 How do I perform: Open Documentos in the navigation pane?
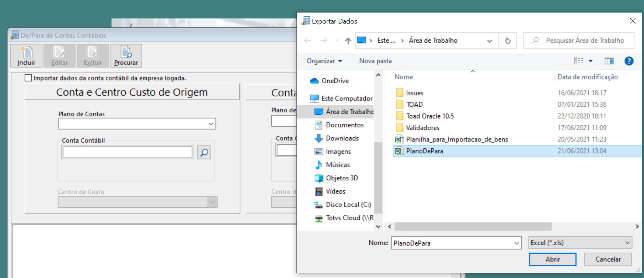point(344,125)
